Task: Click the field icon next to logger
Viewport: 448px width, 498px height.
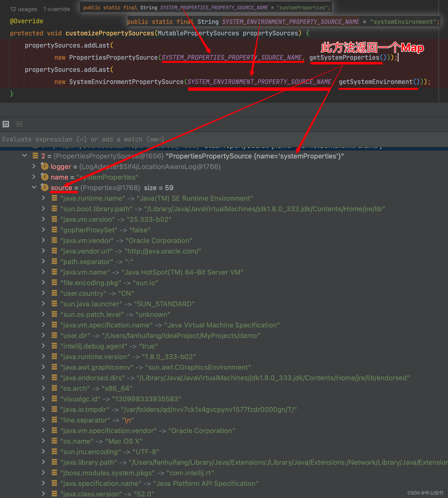Action: coord(44,166)
